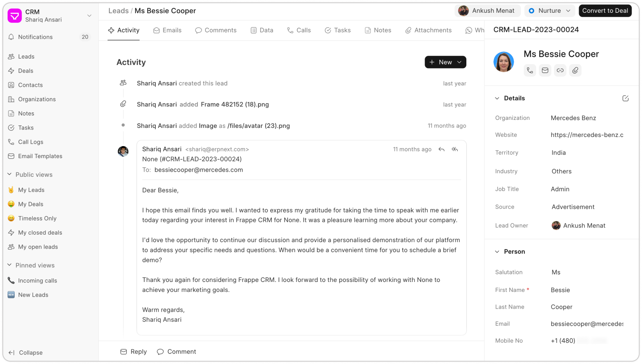
Task: Click the reply arrow icon on email
Action: (441, 149)
